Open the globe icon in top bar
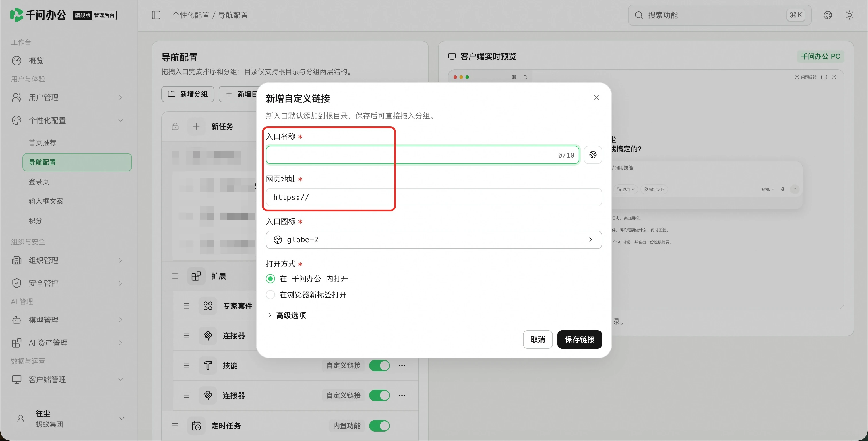 828,15
